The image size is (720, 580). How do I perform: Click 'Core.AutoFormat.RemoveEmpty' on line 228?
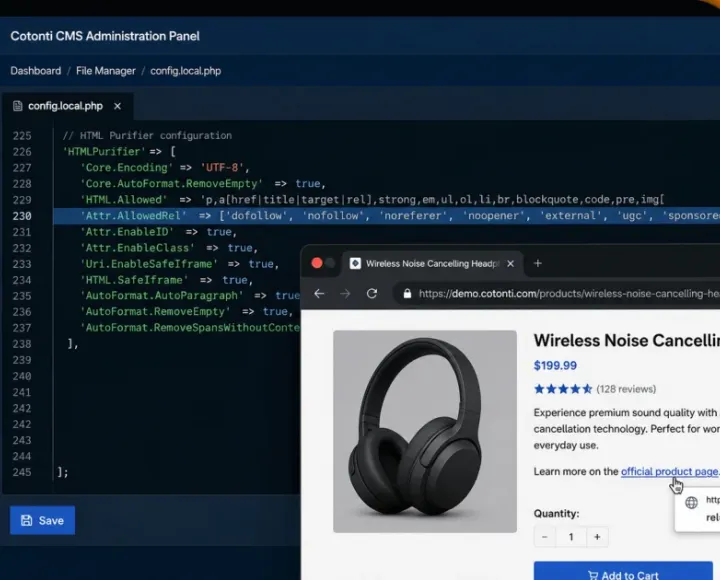tap(171, 184)
